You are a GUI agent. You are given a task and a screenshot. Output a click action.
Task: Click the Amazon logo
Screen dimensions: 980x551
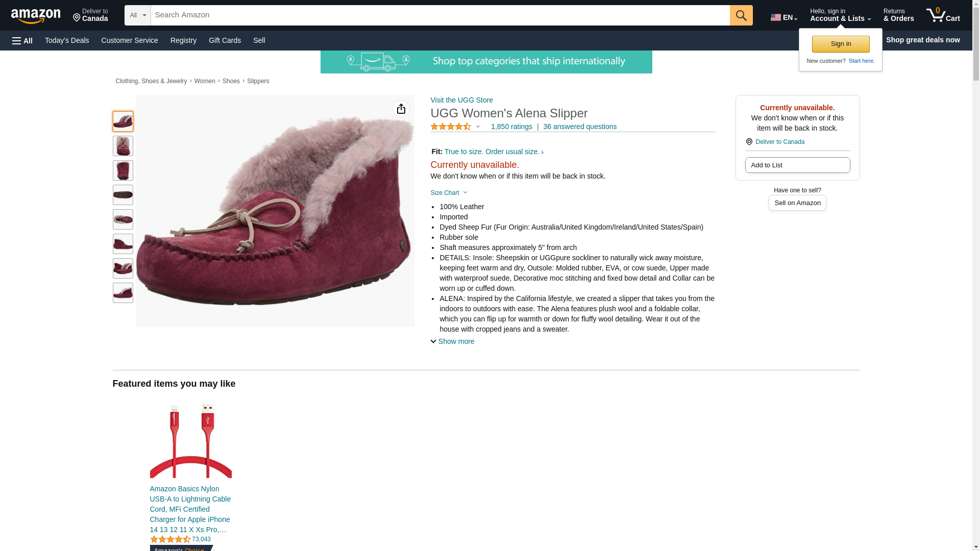pyautogui.click(x=36, y=16)
